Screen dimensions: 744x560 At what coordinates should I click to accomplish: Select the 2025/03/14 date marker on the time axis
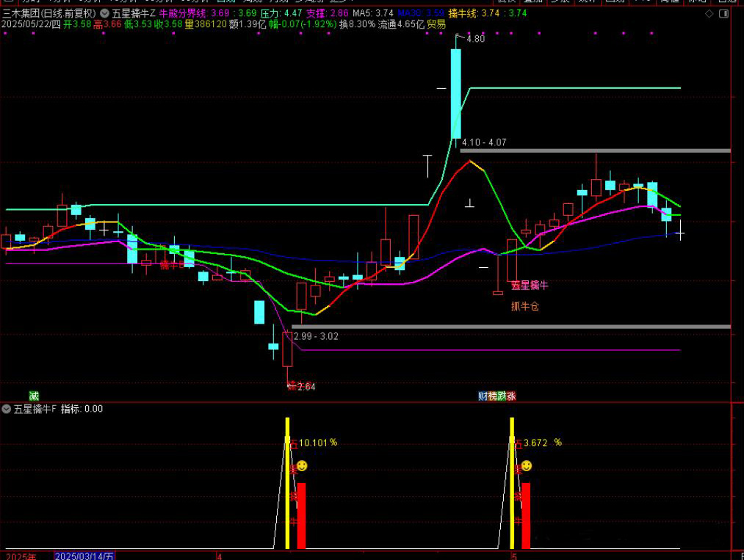85,556
